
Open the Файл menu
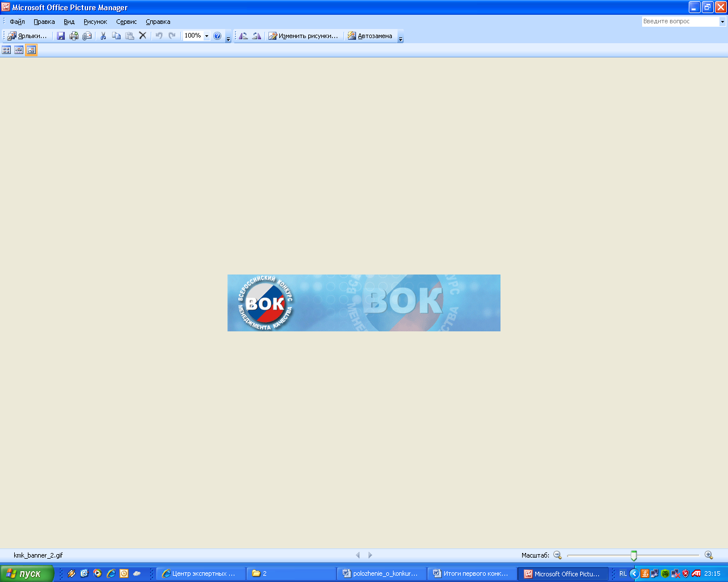(x=17, y=22)
